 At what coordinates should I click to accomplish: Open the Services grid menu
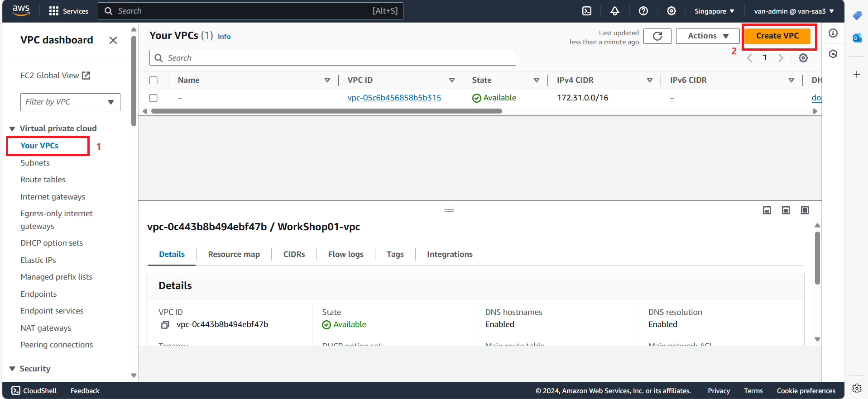pyautogui.click(x=69, y=11)
